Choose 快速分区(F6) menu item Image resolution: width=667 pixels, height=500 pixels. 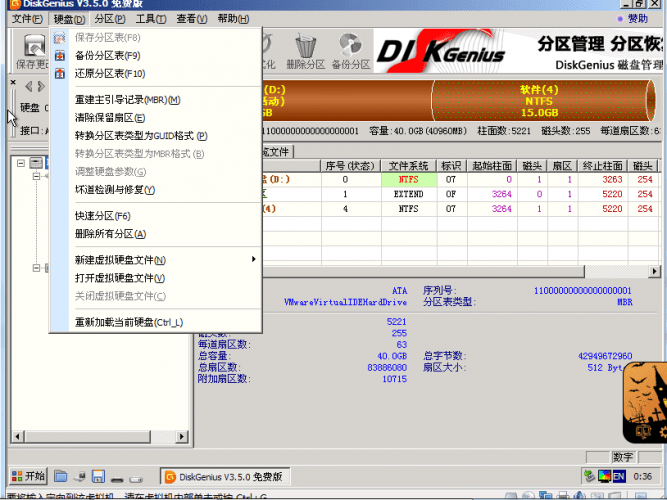tap(156, 216)
